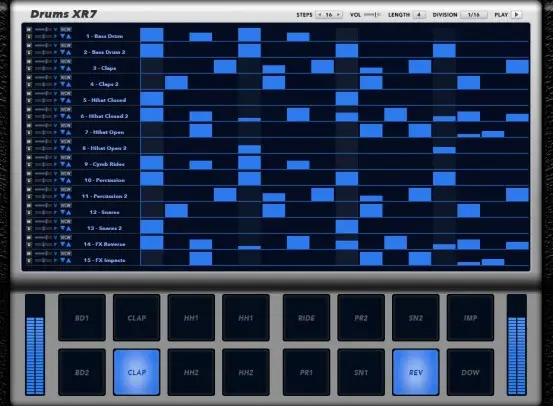Mute the 1 - Bass Drum track

tap(29, 29)
